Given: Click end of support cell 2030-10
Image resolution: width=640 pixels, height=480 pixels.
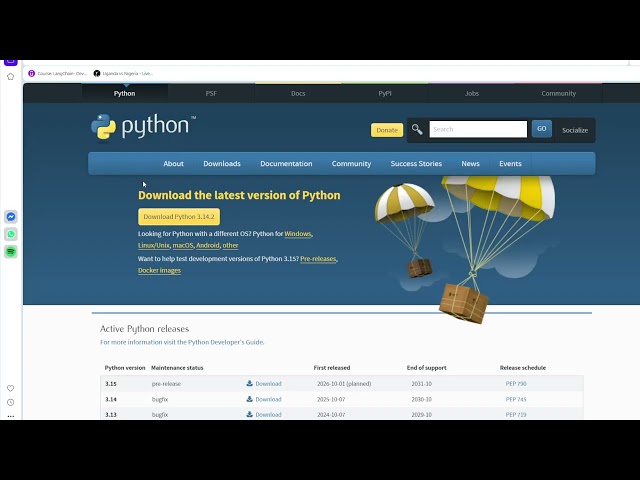Looking at the screenshot, I should click(422, 399).
